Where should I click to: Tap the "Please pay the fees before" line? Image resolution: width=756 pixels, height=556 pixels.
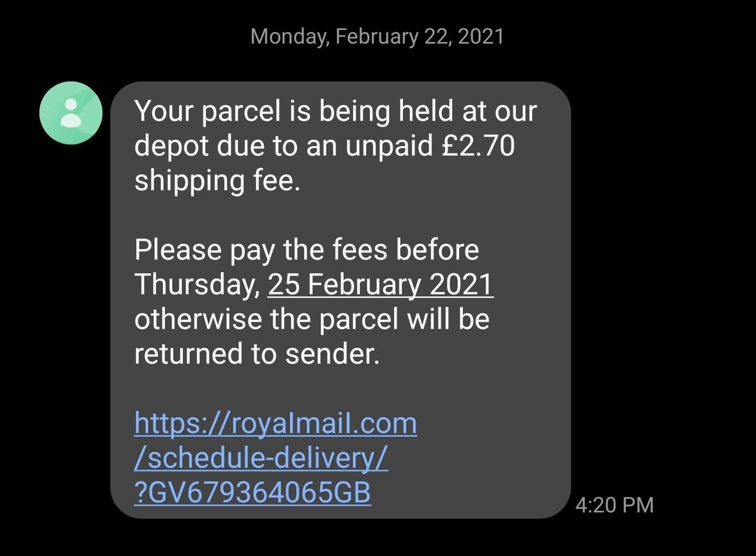point(306,250)
